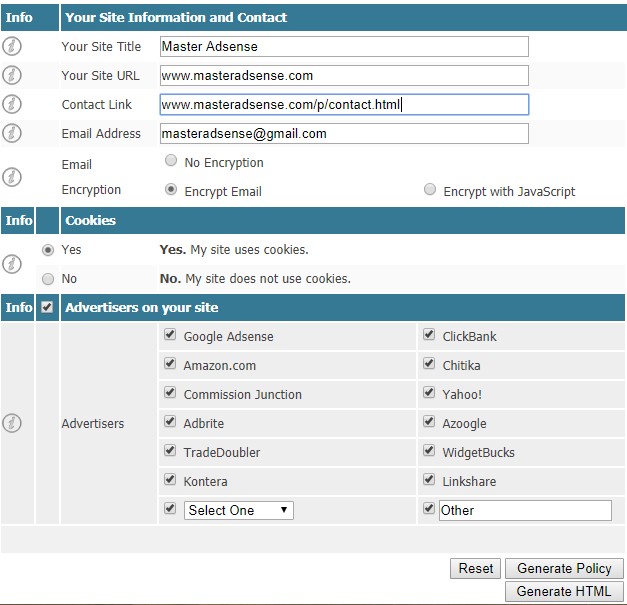Click the Generate Policy button
Image resolution: width=627 pixels, height=605 pixels.
pyautogui.click(x=564, y=569)
